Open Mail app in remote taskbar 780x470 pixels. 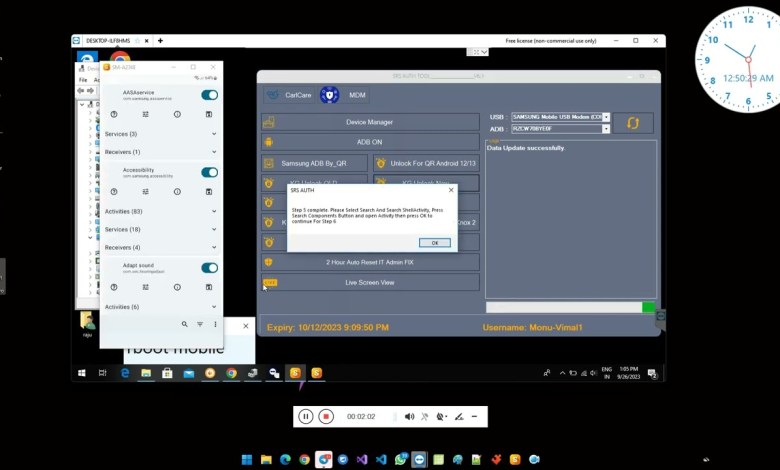(x=189, y=373)
